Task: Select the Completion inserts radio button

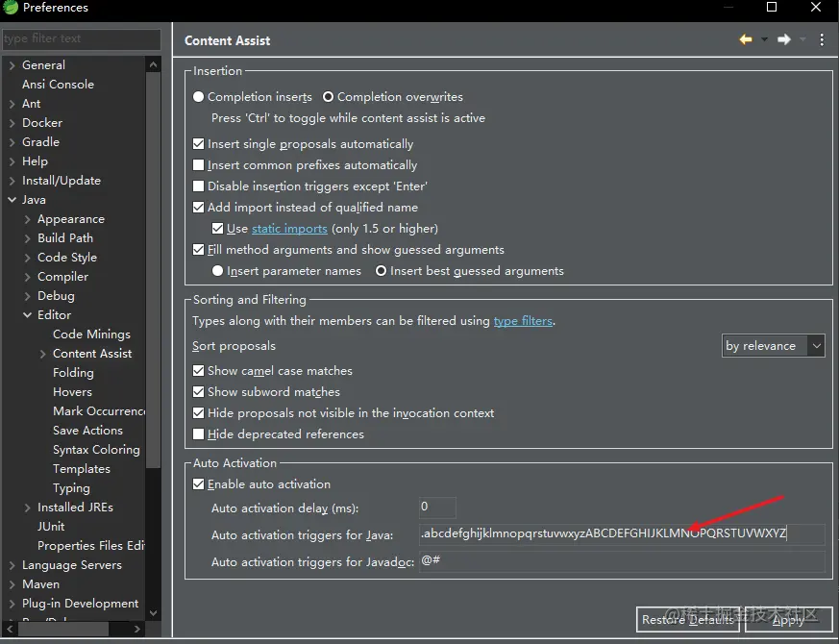Action: point(199,97)
